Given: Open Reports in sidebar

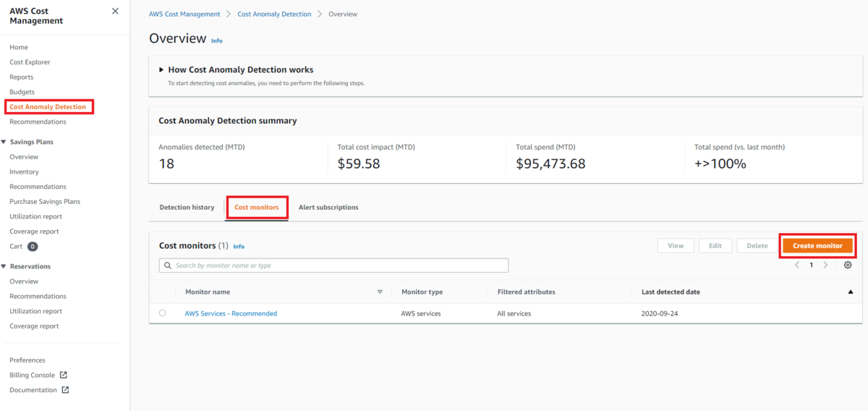Looking at the screenshot, I should (x=21, y=77).
